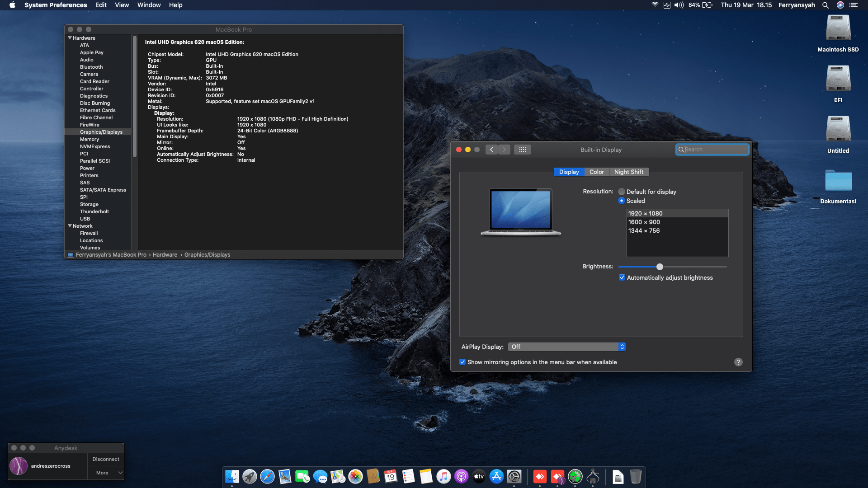868x488 pixels.
Task: Select USB in the Hardware sidebar
Action: tap(85, 219)
